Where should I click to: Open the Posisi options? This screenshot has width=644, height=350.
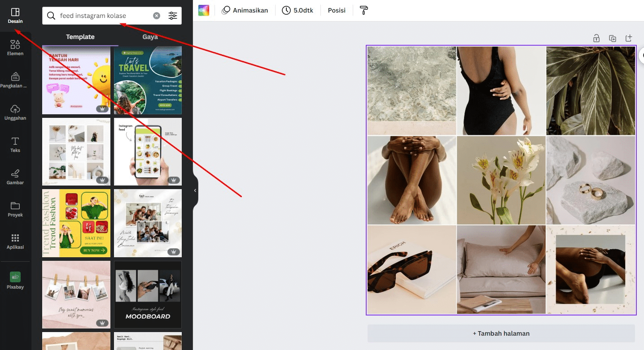336,10
